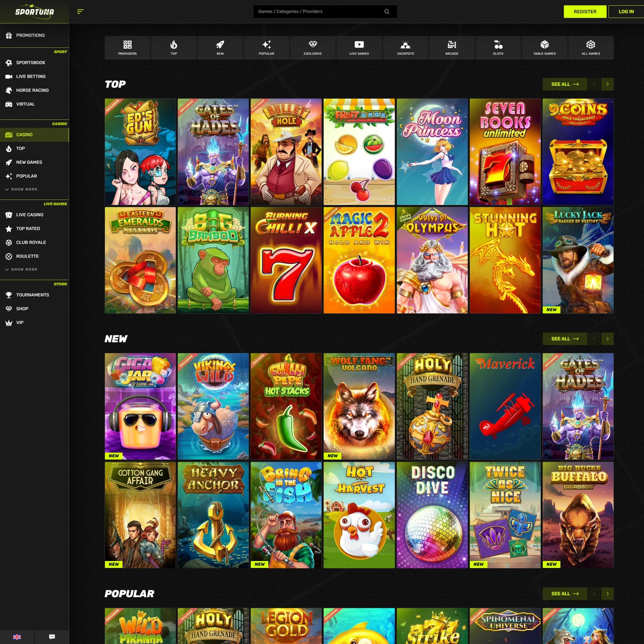Click previous arrow in Popular section
644x644 pixels.
click(594, 594)
